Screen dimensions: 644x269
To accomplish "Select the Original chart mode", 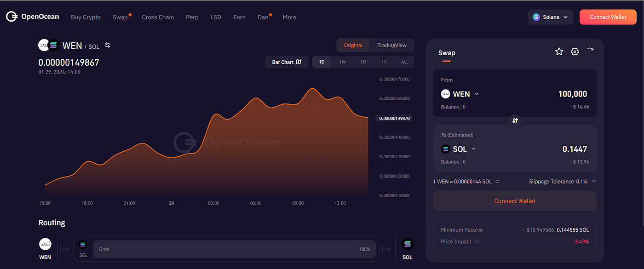I will [x=353, y=45].
